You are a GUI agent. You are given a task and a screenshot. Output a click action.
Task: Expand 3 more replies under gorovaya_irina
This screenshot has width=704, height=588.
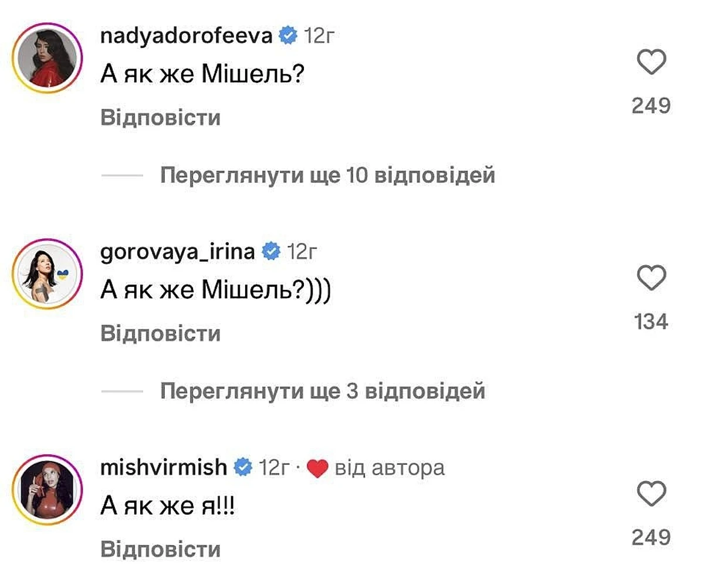pyautogui.click(x=323, y=391)
